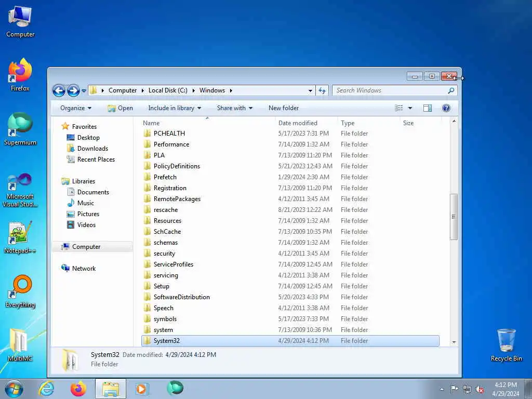Go back with the Explorer Back arrow
532x399 pixels.
pos(59,90)
